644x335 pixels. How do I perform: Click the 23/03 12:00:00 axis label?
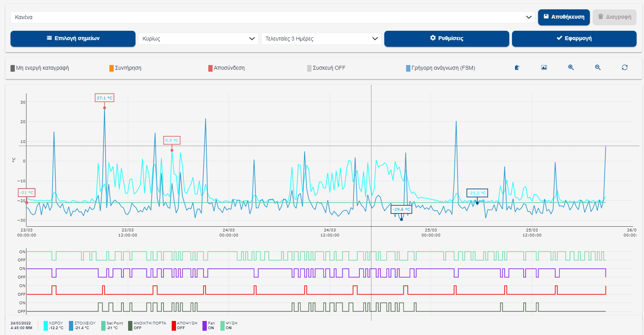point(128,233)
